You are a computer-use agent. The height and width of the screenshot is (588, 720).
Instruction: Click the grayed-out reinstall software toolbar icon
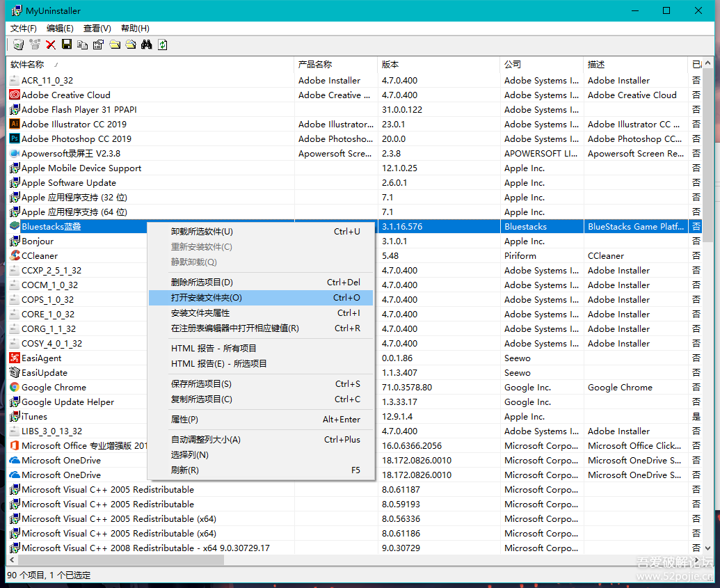pos(35,45)
